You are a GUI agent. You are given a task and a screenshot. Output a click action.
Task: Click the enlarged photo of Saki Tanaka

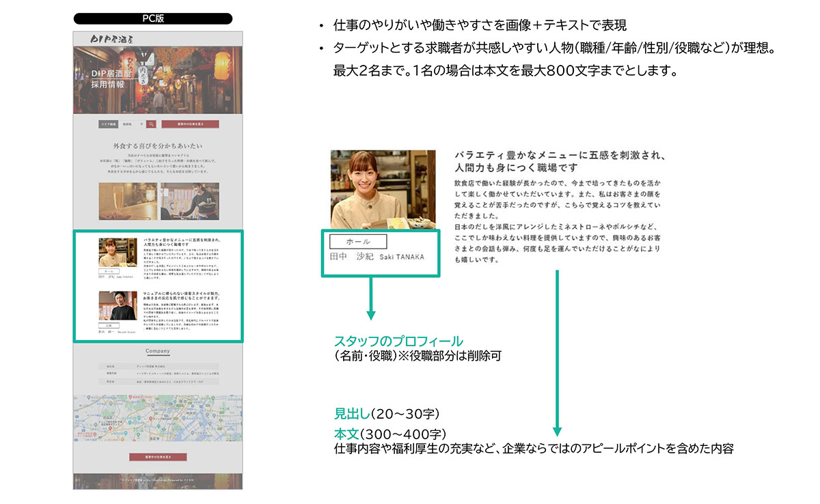[x=383, y=189]
